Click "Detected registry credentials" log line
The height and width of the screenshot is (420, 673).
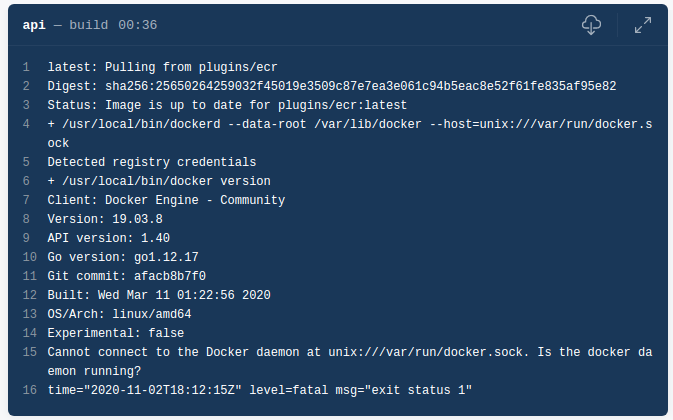152,162
